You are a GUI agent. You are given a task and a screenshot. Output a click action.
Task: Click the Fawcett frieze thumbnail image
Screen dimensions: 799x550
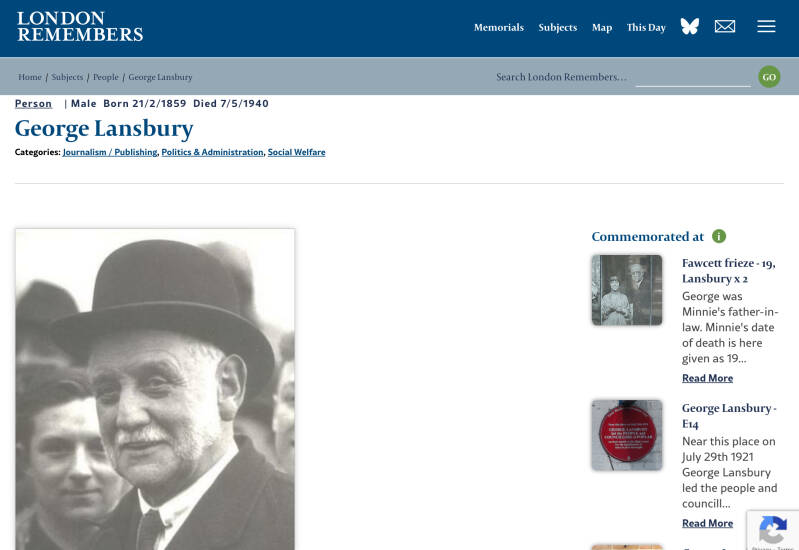[627, 290]
